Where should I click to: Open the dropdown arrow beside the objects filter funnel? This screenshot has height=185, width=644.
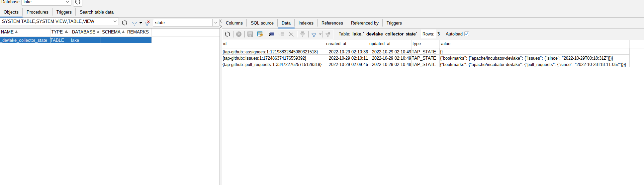click(x=141, y=23)
